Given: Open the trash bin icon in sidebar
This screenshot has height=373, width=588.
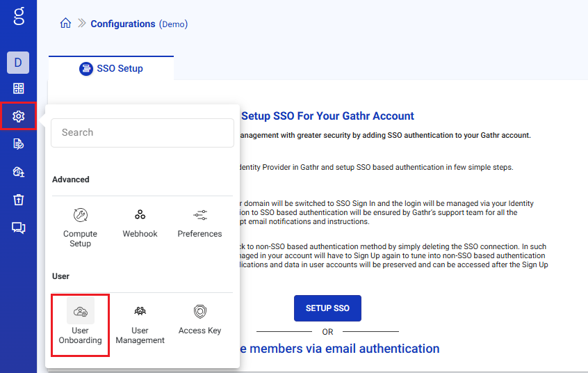Looking at the screenshot, I should point(19,200).
